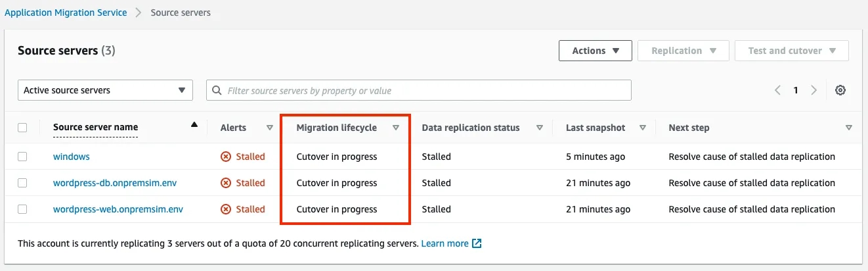Open table preferences gear icon
This screenshot has width=868, height=271.
pyautogui.click(x=840, y=91)
